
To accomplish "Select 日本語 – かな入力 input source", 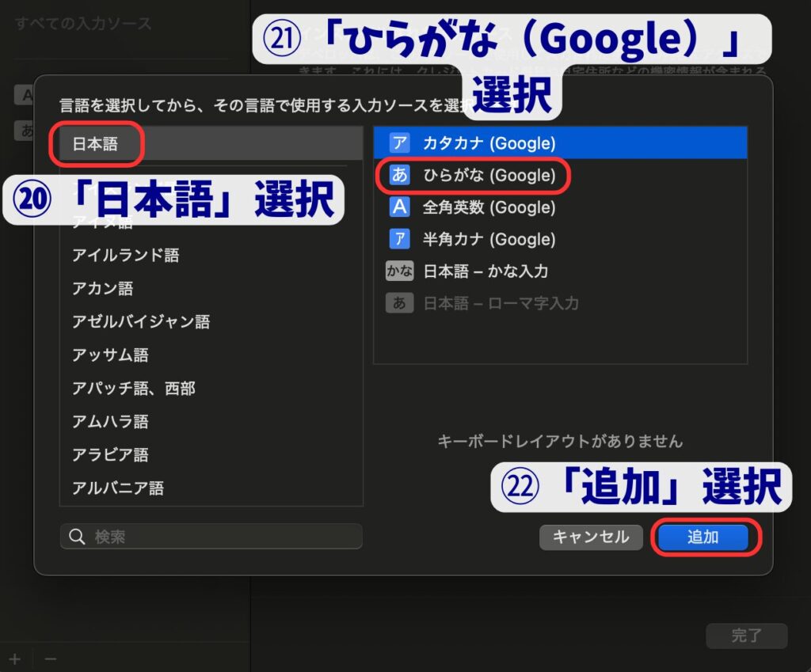I will click(560, 271).
